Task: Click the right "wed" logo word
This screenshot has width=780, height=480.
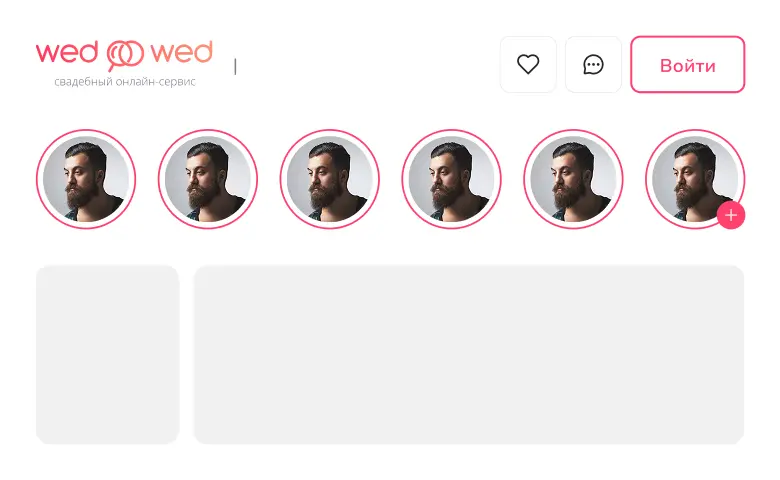Action: point(182,52)
